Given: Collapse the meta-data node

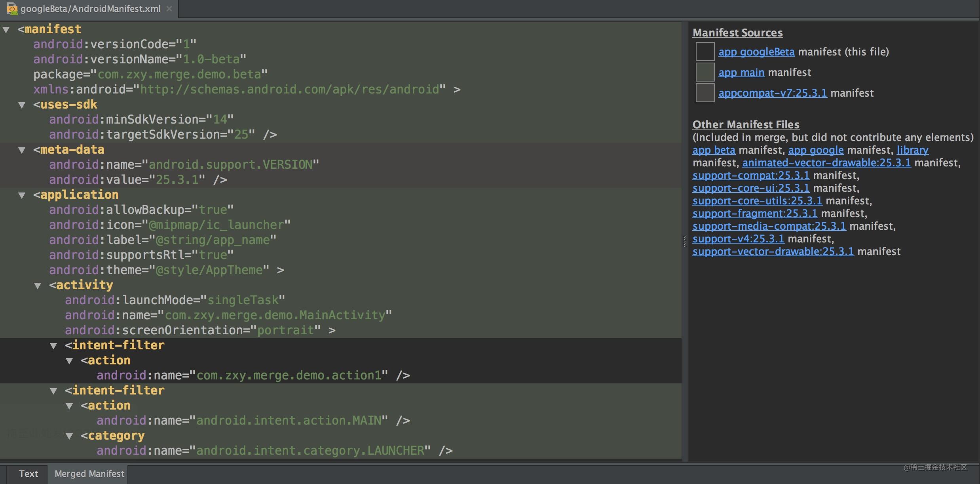Looking at the screenshot, I should pyautogui.click(x=22, y=150).
